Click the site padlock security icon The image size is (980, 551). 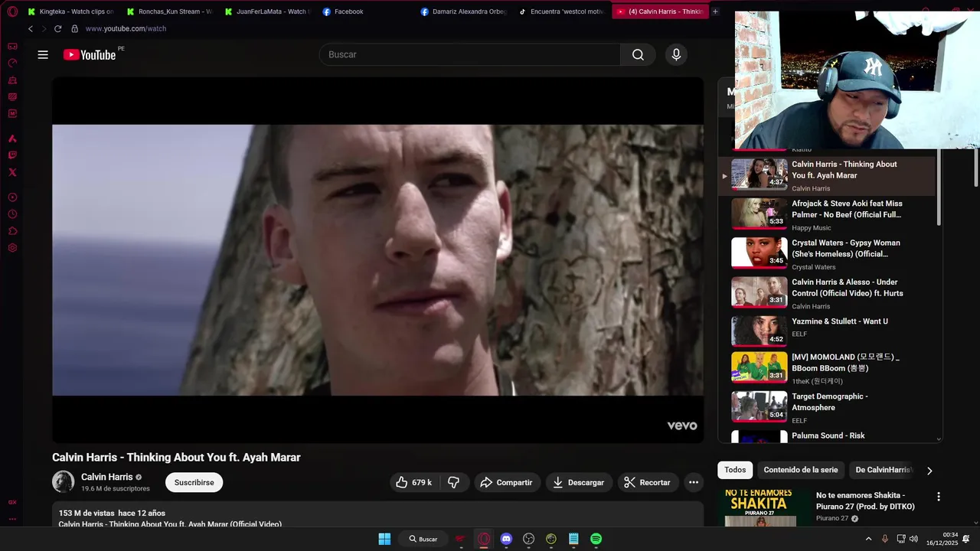tap(74, 28)
